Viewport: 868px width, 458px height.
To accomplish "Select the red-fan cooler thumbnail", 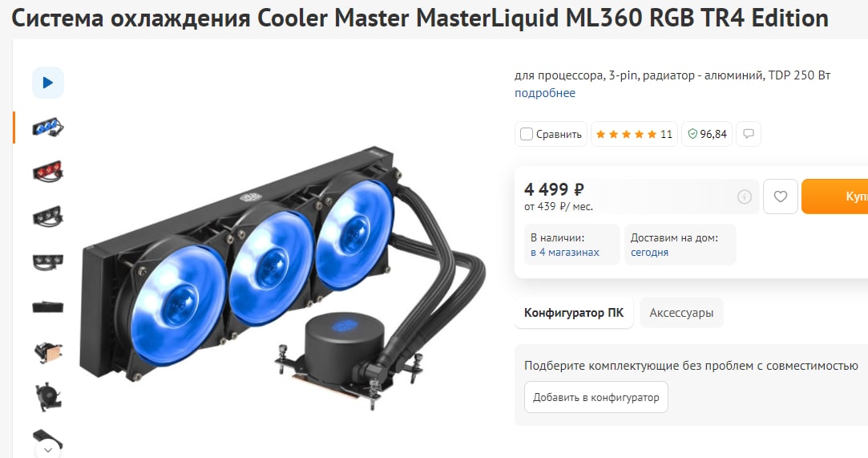I will click(48, 172).
